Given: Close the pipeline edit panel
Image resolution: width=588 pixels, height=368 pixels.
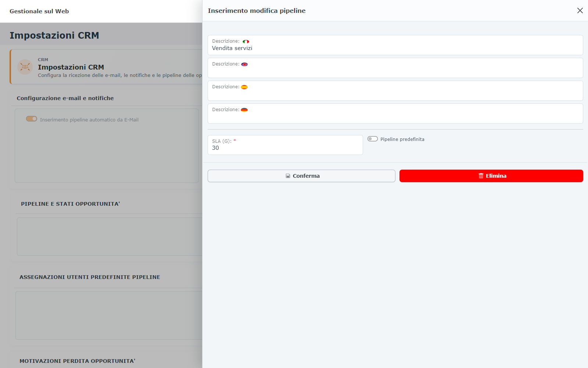Looking at the screenshot, I should (x=580, y=11).
